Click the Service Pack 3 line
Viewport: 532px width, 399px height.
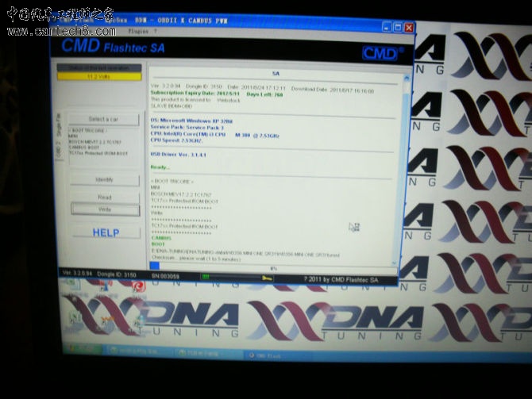point(187,128)
